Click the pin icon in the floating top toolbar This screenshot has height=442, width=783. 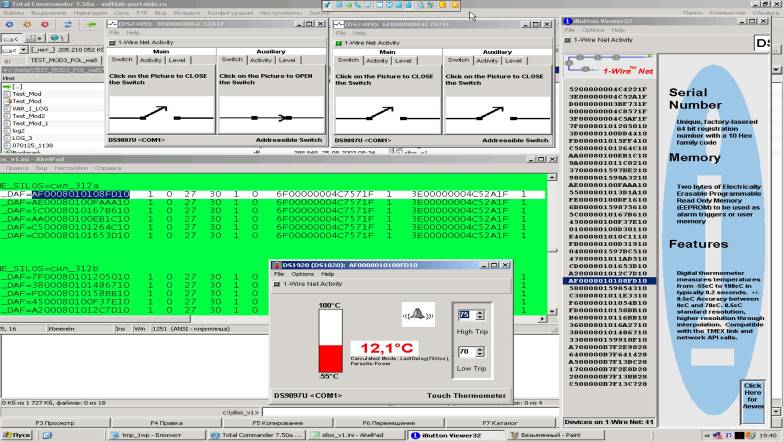click(x=327, y=5)
